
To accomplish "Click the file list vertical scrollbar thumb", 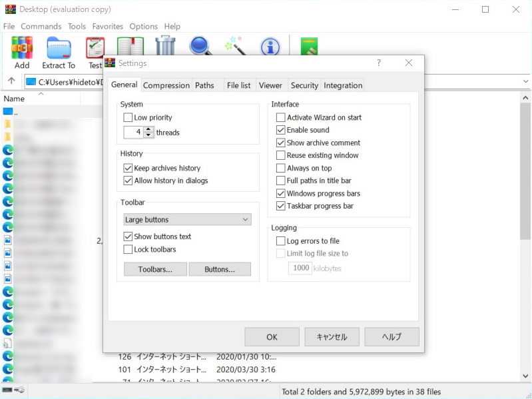I will 525,171.
